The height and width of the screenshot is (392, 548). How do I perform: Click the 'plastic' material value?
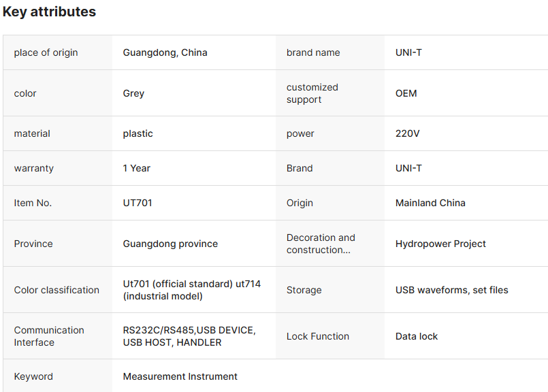(x=138, y=133)
